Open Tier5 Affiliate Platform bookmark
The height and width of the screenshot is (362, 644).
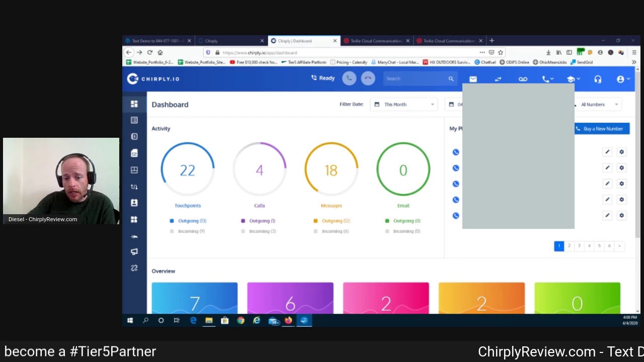coord(304,62)
